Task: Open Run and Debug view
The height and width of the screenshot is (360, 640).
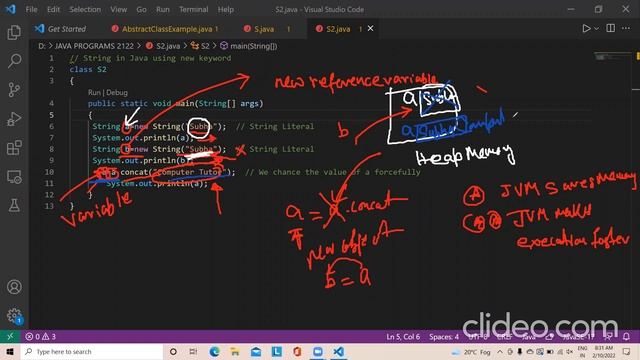Action: pyautogui.click(x=14, y=119)
